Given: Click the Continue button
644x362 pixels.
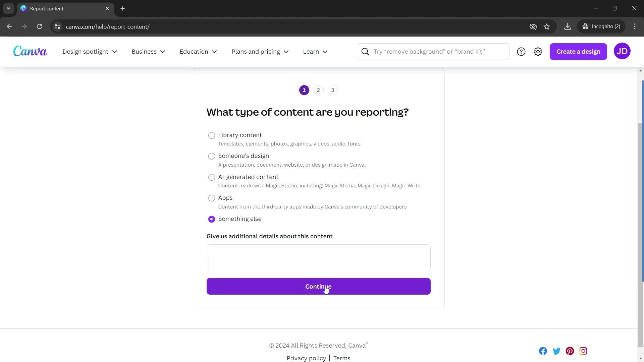Looking at the screenshot, I should 318,286.
